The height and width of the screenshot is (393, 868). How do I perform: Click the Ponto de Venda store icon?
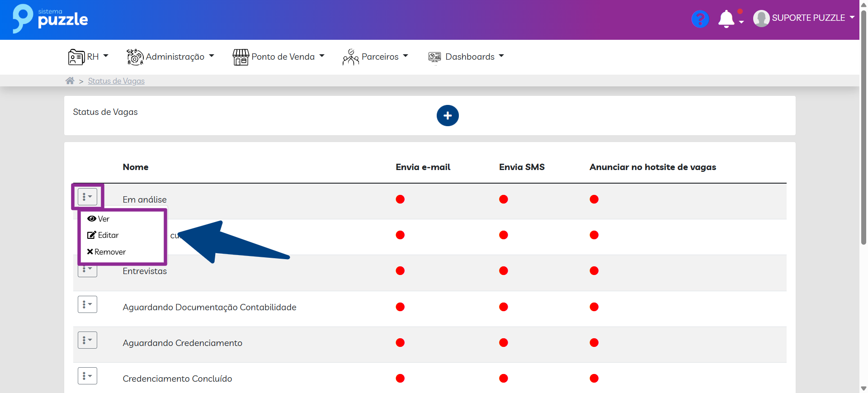241,57
